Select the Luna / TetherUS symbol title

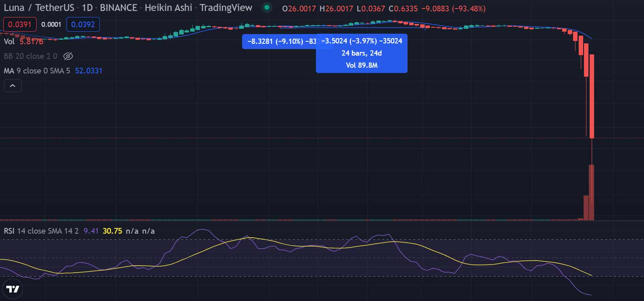coord(39,8)
